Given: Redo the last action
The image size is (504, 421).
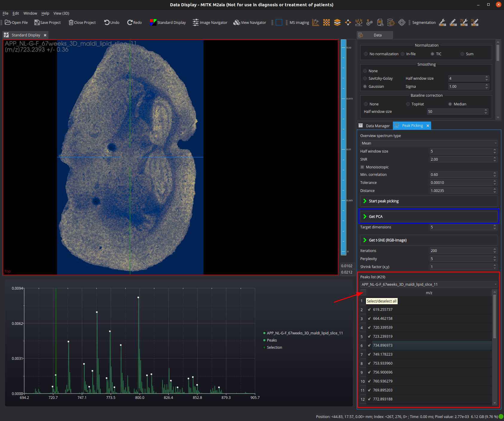Looking at the screenshot, I should point(134,22).
